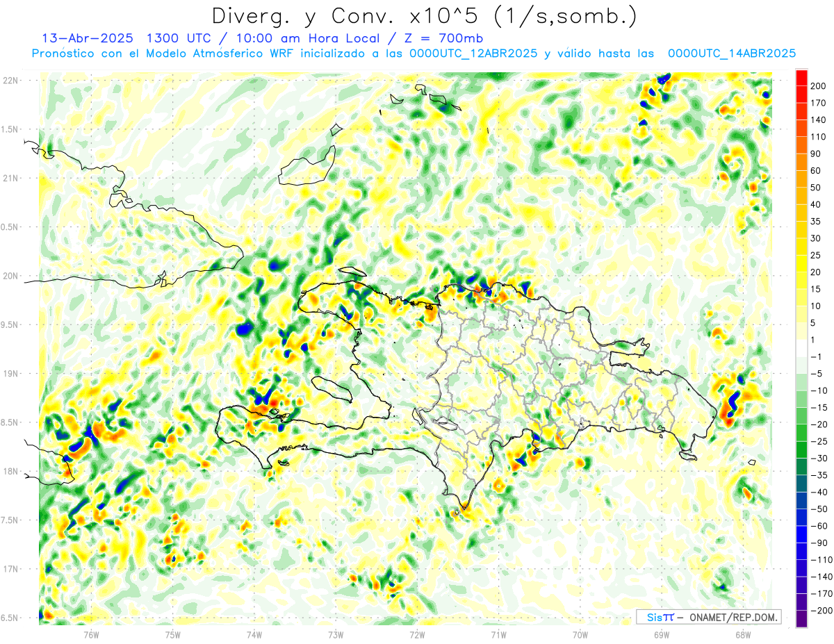834x644 pixels.
Task: Click the '19N' latitude label
Action: click(10, 374)
